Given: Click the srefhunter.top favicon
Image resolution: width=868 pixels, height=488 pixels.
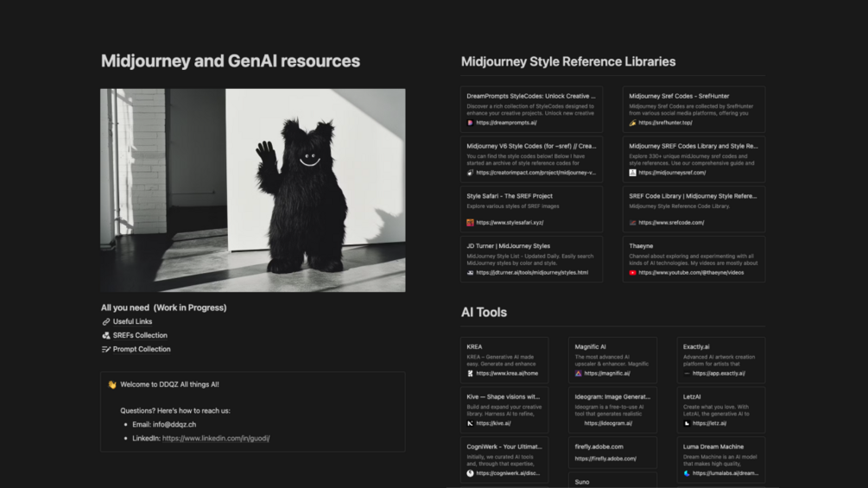Looking at the screenshot, I should pos(632,123).
